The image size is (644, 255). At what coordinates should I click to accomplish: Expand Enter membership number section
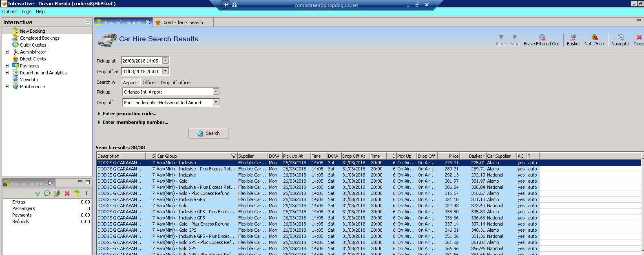point(133,122)
